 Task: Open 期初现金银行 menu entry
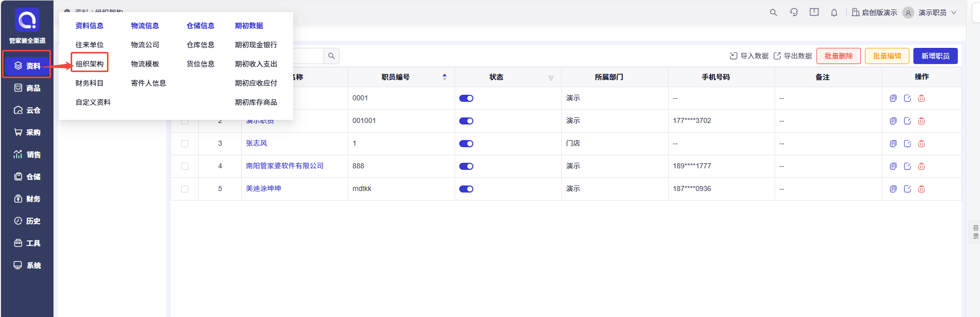pyautogui.click(x=256, y=45)
